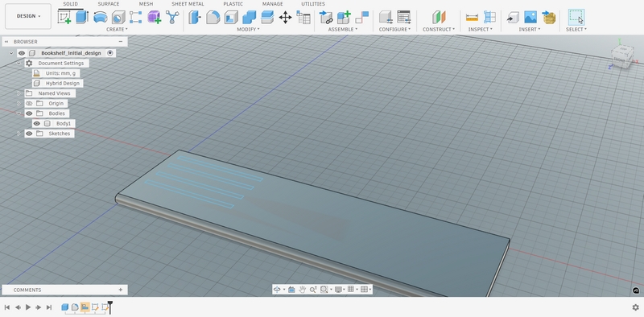Select the Extrude tool
The width and height of the screenshot is (644, 317).
(x=82, y=17)
